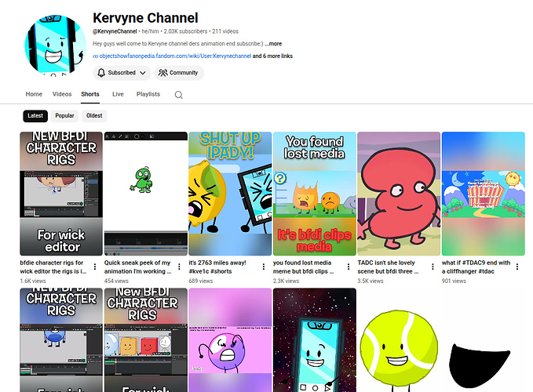Click '211 videos' text
The width and height of the screenshot is (533, 392).
[x=225, y=31]
